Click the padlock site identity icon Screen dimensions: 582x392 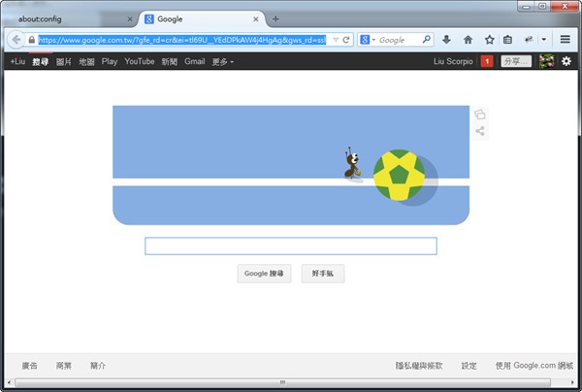tap(32, 40)
